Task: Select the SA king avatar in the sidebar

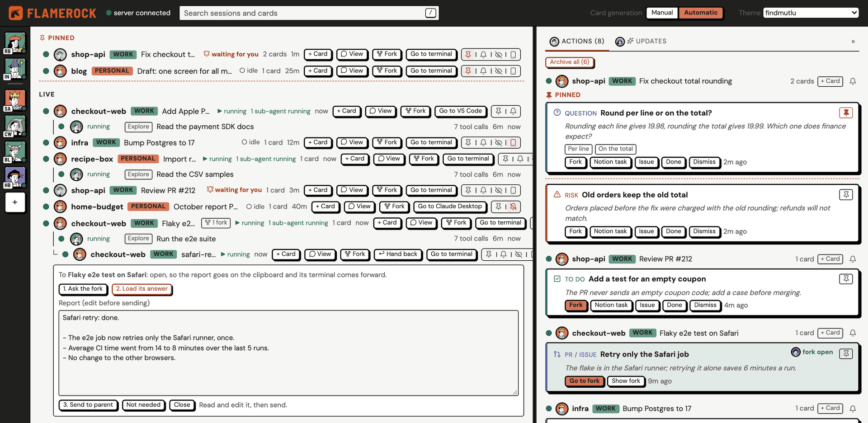Action: (15, 100)
